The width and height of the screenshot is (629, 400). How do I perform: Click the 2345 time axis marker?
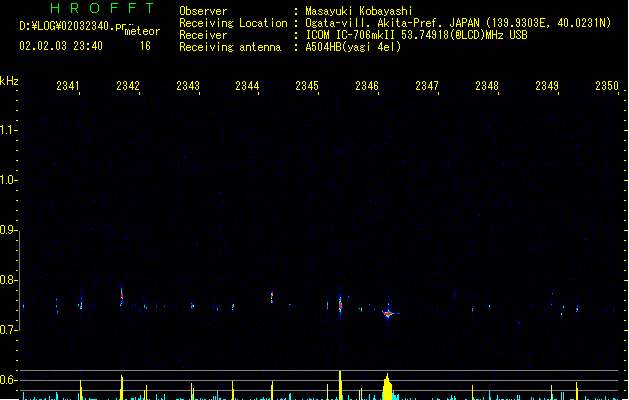[307, 85]
